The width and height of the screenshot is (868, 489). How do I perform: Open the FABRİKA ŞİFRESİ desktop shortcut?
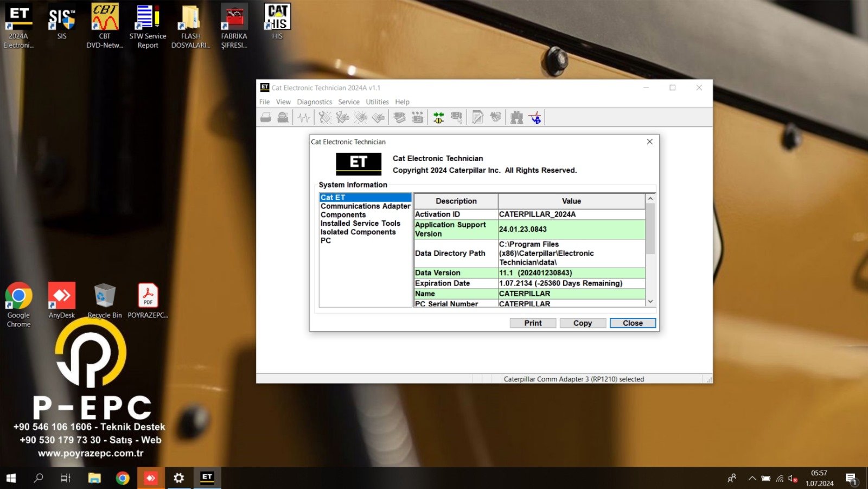(x=234, y=26)
